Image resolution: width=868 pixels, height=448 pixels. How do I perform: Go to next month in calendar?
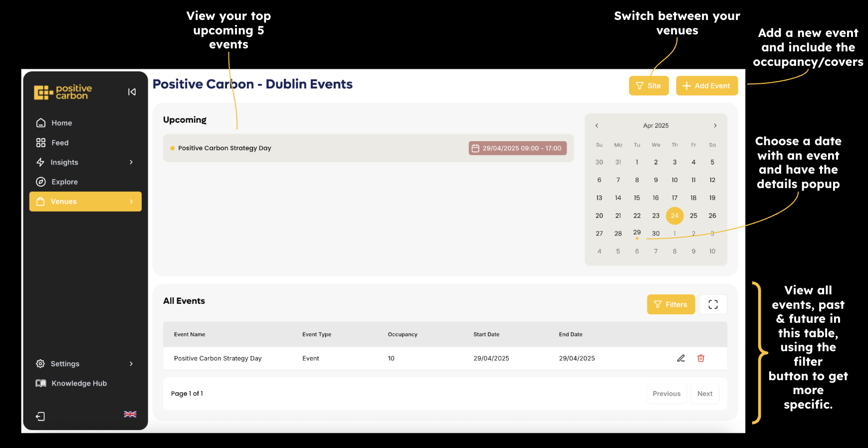point(715,126)
